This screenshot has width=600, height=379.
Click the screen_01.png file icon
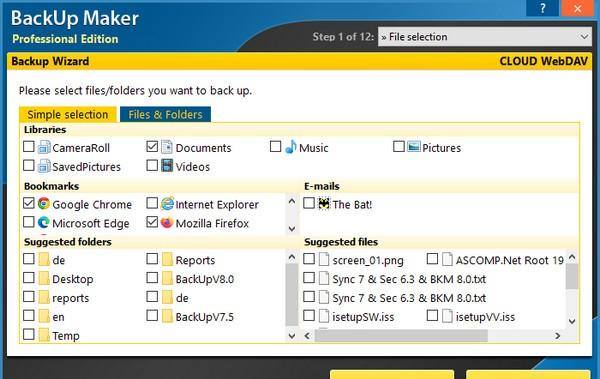click(324, 260)
